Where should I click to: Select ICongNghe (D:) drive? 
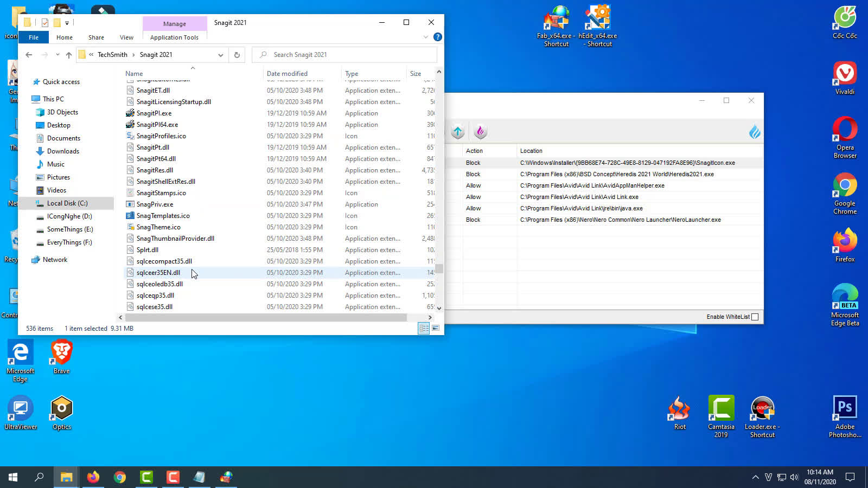[x=69, y=216]
